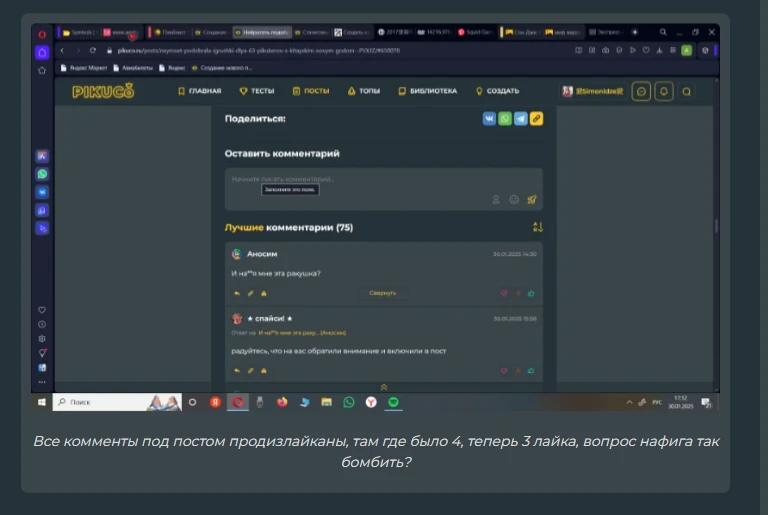This screenshot has height=515, width=768.
Task: Open the notifications bell icon in header
Action: coord(664,92)
